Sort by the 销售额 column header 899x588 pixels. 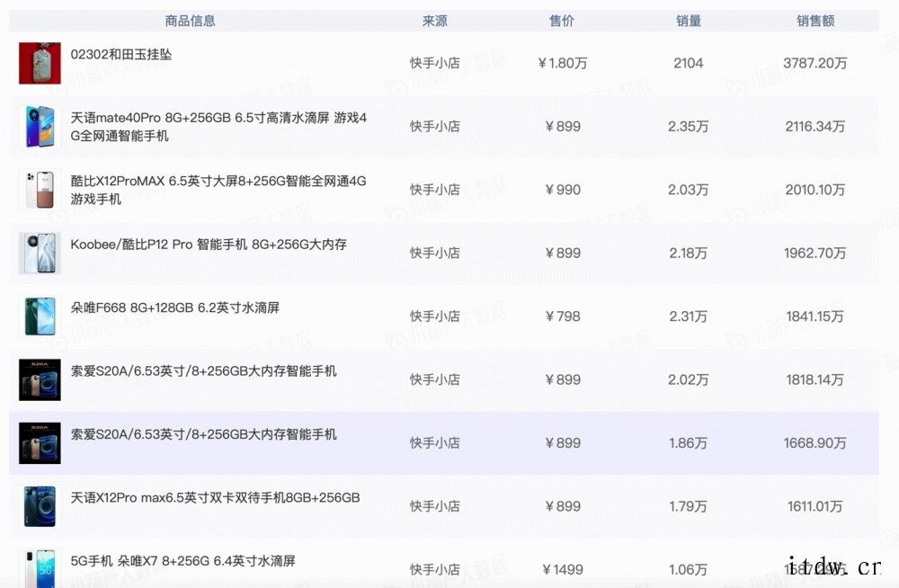pyautogui.click(x=815, y=22)
